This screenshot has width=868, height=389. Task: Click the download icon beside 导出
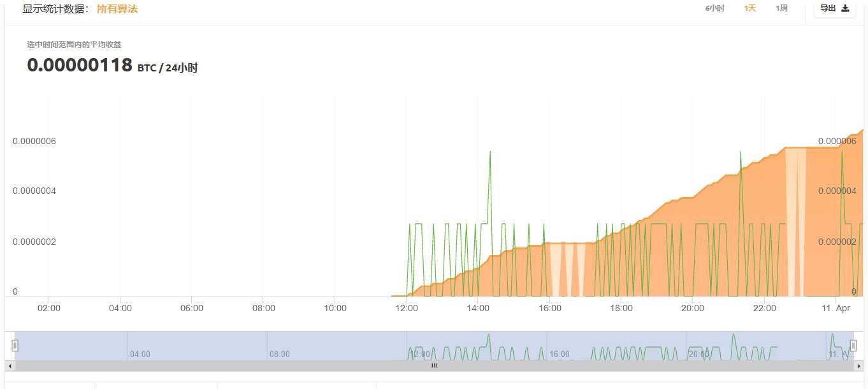[845, 8]
